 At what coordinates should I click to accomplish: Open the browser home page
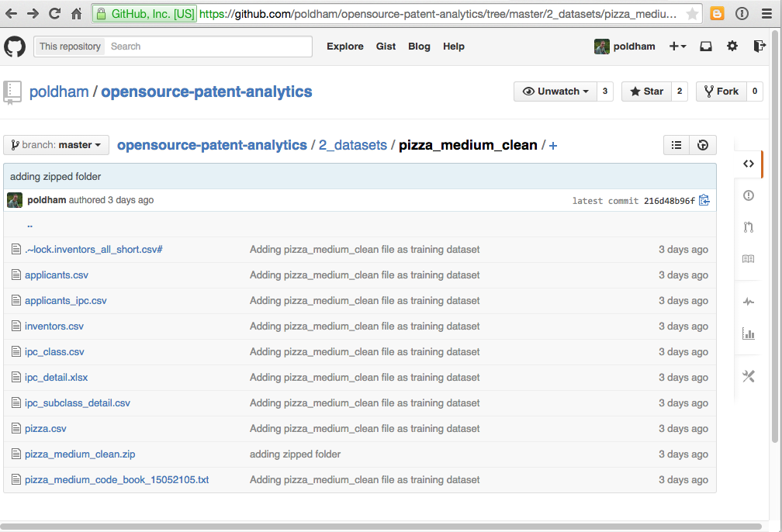[x=76, y=13]
